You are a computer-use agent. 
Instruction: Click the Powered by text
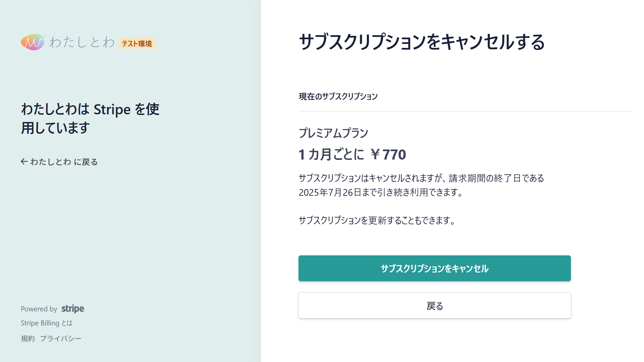pyautogui.click(x=39, y=309)
